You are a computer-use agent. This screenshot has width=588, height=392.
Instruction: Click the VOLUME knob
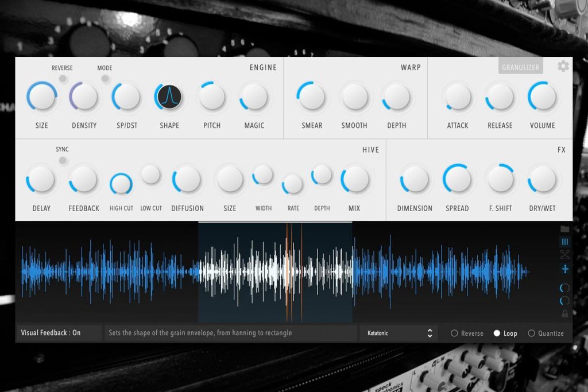[542, 96]
